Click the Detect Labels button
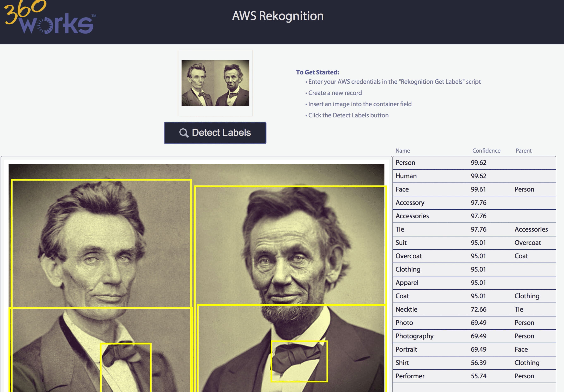Viewport: 564px width, 392px height. pos(215,133)
